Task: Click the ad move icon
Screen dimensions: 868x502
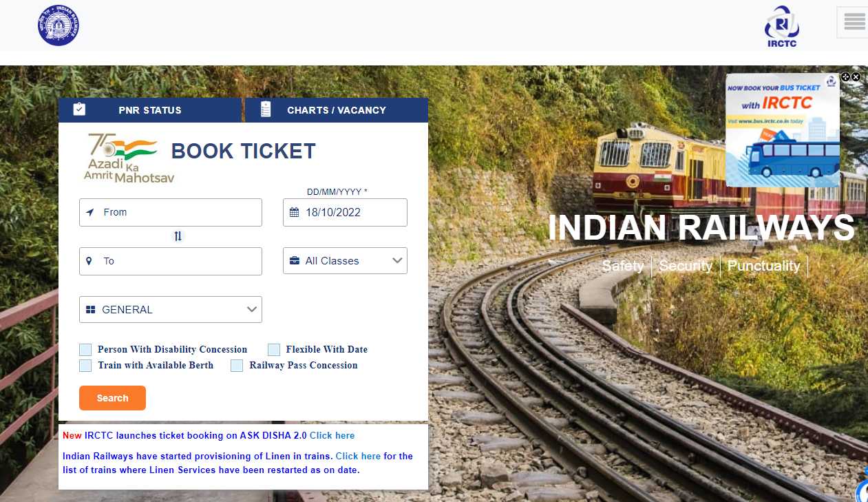Action: click(846, 77)
